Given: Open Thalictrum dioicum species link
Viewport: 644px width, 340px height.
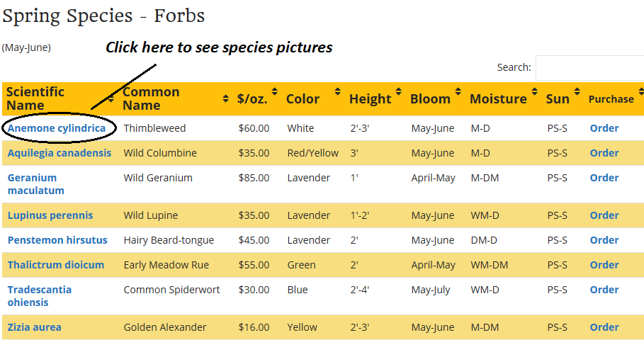Looking at the screenshot, I should click(x=56, y=265).
